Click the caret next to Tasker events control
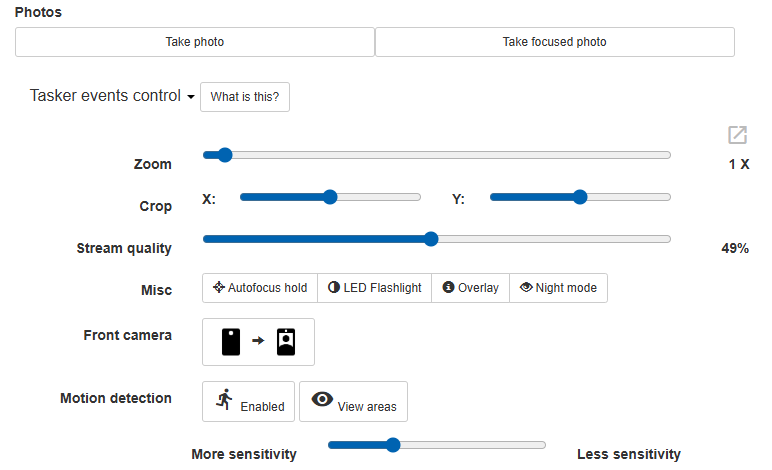The image size is (772, 470). coord(190,97)
